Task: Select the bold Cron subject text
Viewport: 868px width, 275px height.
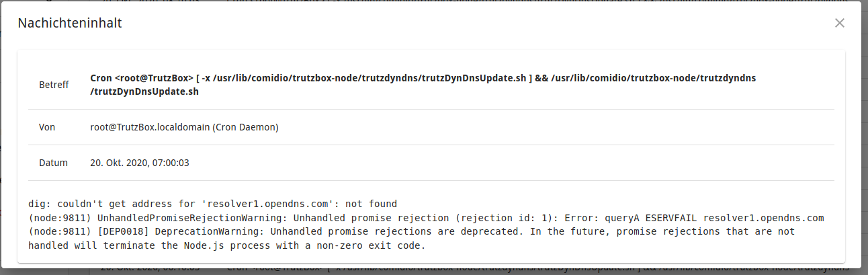Action: tap(423, 78)
